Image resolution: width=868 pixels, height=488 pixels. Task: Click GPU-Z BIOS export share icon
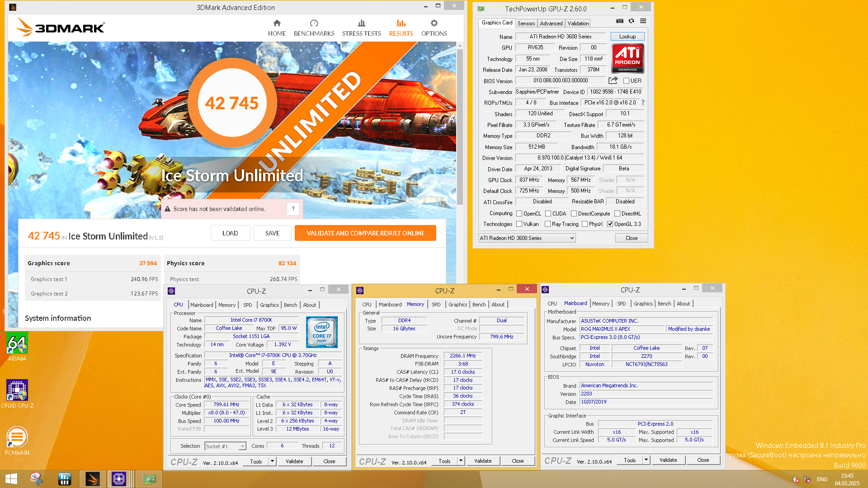613,80
